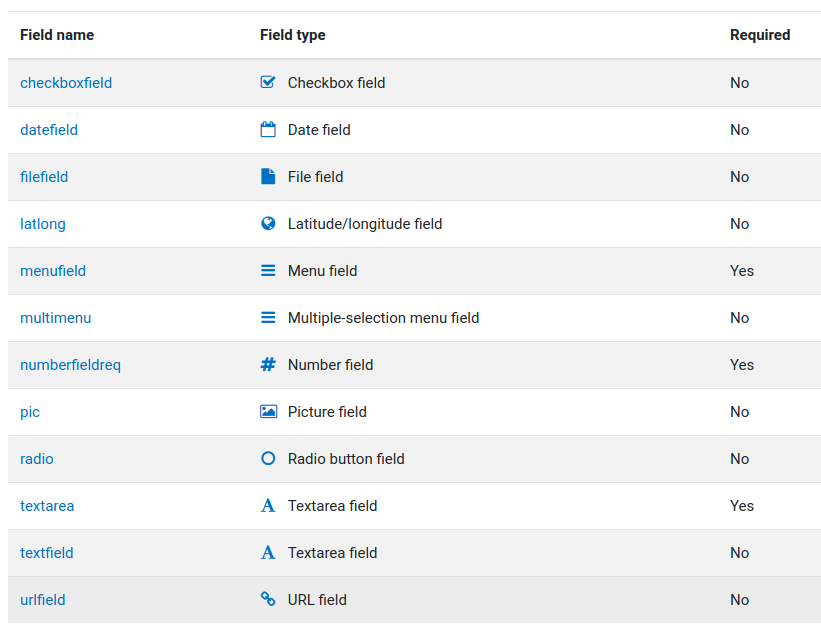Image resolution: width=821 pixels, height=640 pixels.
Task: Click the Multiple-selection menu field icon
Action: click(268, 318)
